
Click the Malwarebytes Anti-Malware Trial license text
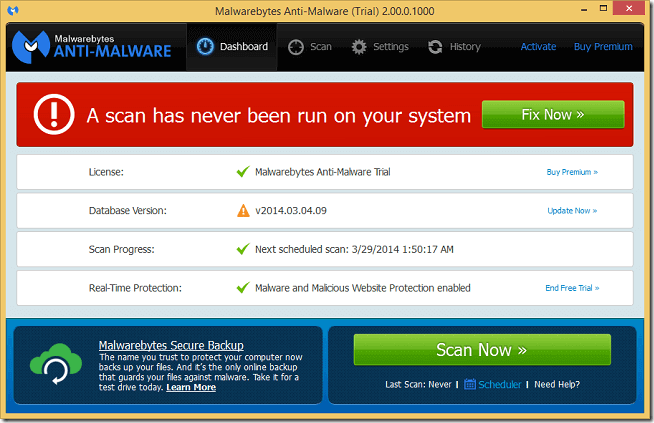click(322, 172)
